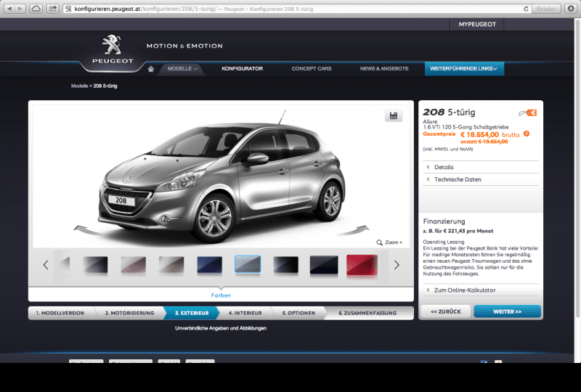The width and height of the screenshot is (581, 392).
Task: Go to step 5. OPTIONEN
Action: 298,313
